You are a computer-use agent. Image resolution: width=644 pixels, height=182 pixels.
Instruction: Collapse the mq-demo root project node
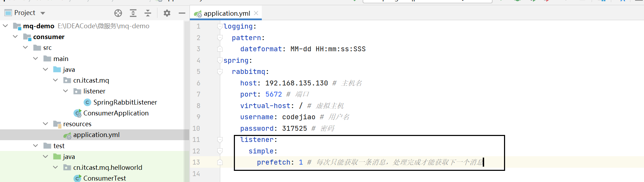[6, 26]
